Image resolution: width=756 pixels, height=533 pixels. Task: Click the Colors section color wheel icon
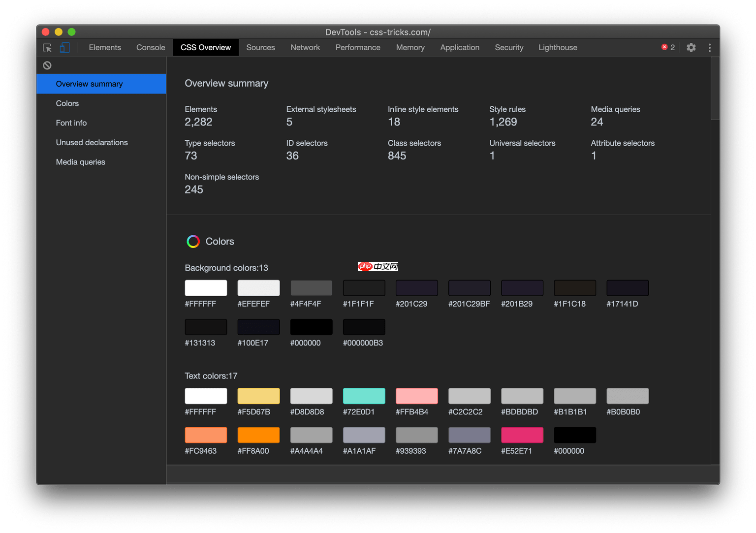point(193,242)
